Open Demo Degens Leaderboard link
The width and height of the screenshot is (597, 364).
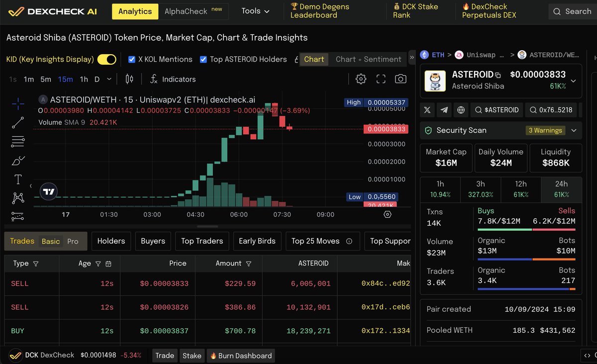(x=320, y=11)
